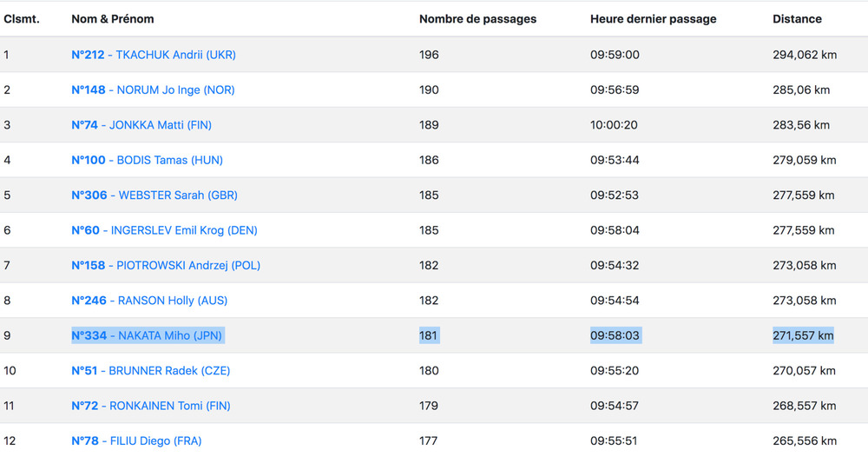This screenshot has width=868, height=457.
Task: Open runner N°212 TKACHUK Andrii link
Action: [154, 55]
